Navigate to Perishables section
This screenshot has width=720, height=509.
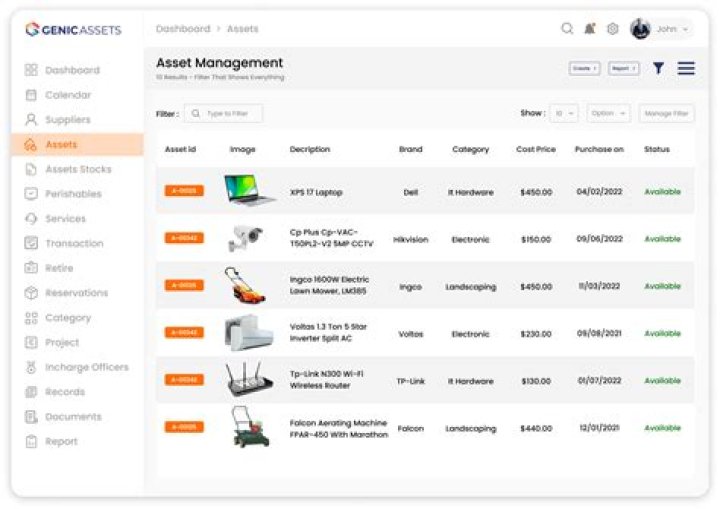[x=73, y=194]
